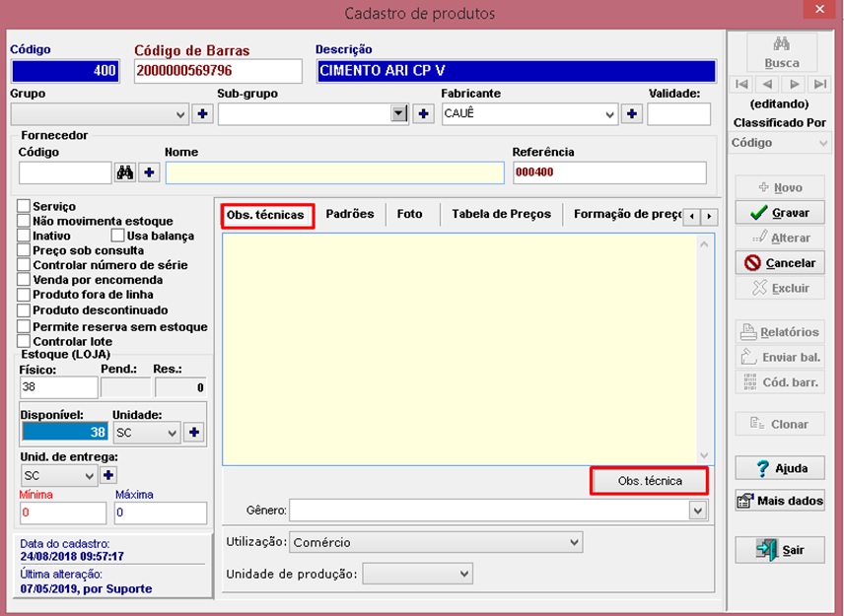Add new Unidade with plus icon
The height and width of the screenshot is (616, 844).
(194, 432)
